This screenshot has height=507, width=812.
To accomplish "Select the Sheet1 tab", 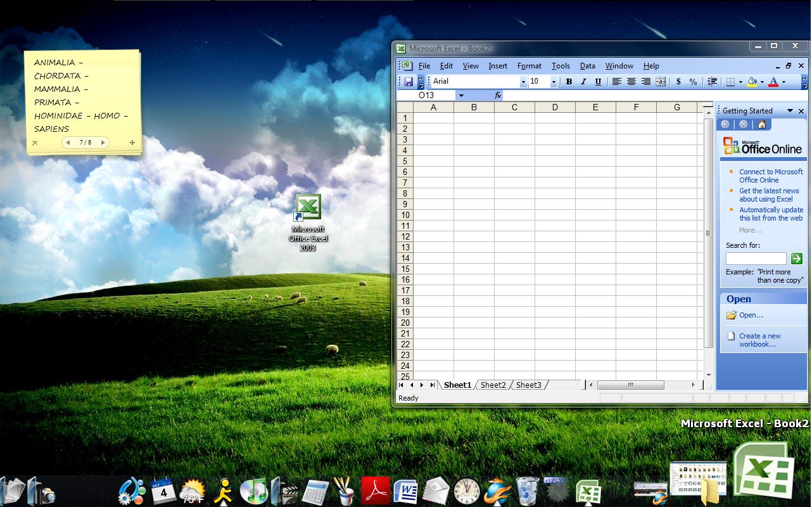I will [x=457, y=385].
